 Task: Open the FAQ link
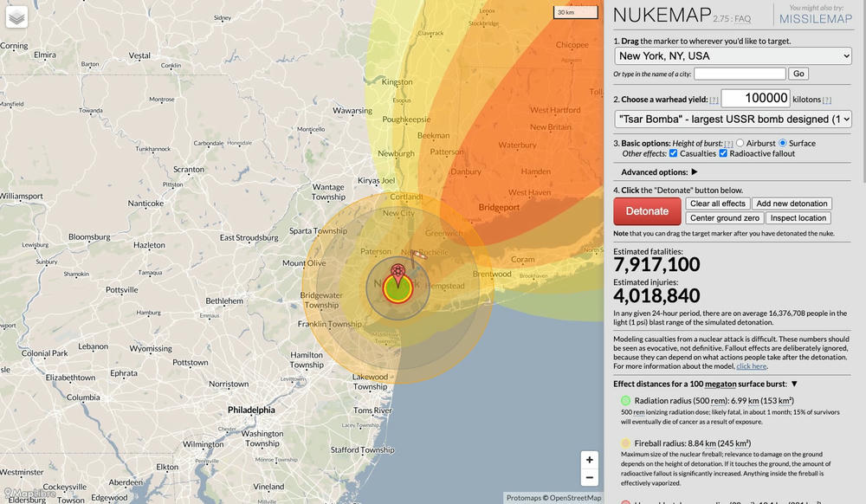pos(743,19)
